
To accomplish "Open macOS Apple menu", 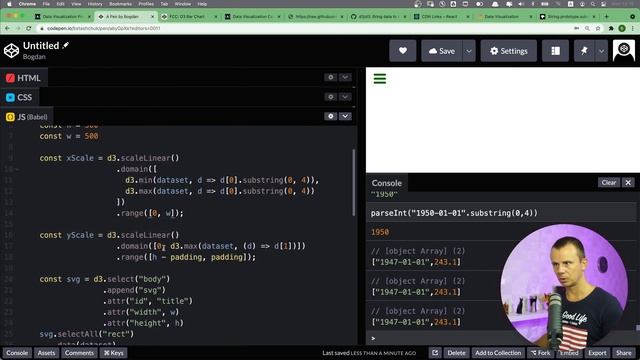I will [9, 4].
